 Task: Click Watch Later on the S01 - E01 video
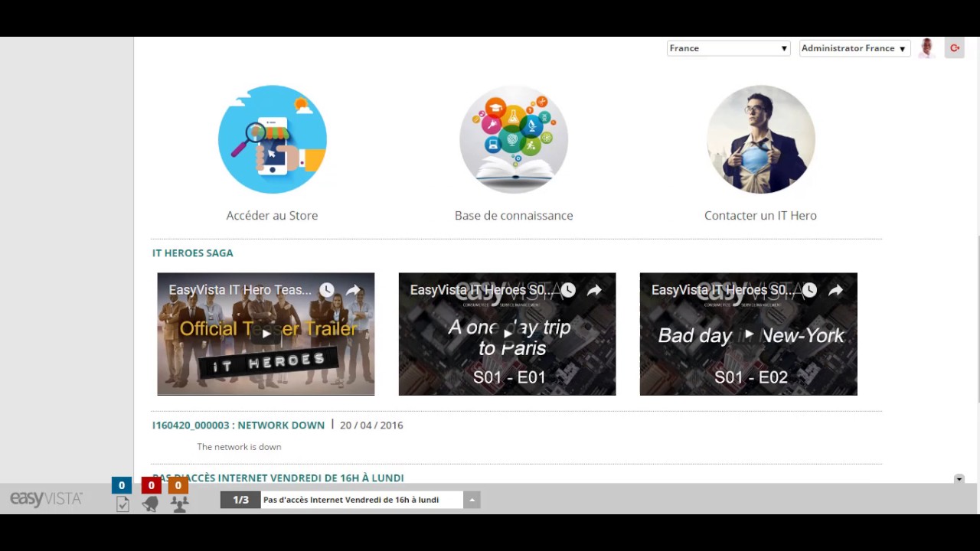[x=568, y=290]
